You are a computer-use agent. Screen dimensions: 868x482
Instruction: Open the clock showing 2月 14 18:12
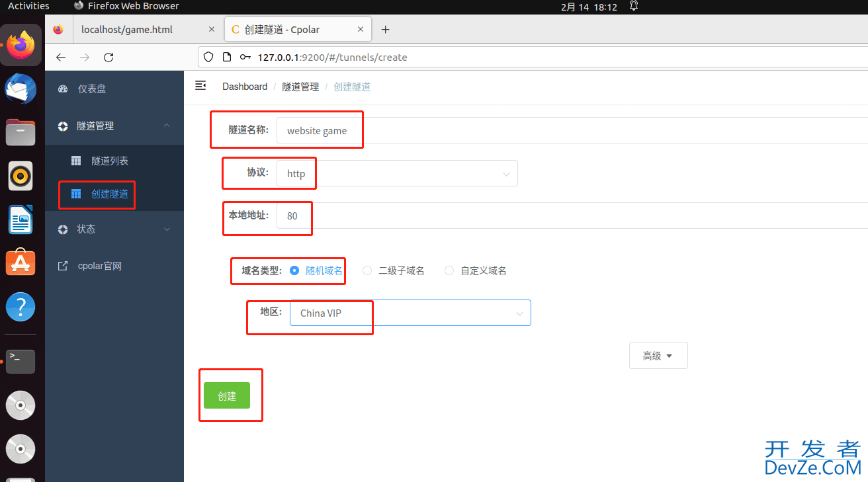[x=589, y=7]
